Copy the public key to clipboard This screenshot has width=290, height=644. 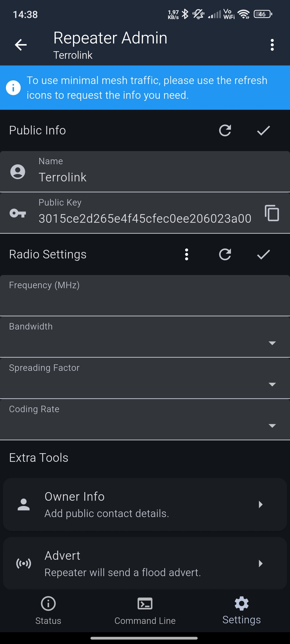tap(272, 213)
